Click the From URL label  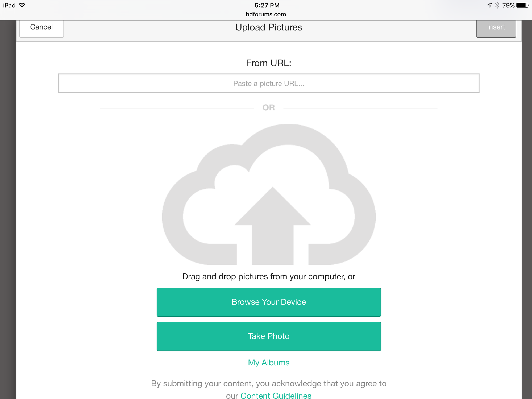point(269,63)
